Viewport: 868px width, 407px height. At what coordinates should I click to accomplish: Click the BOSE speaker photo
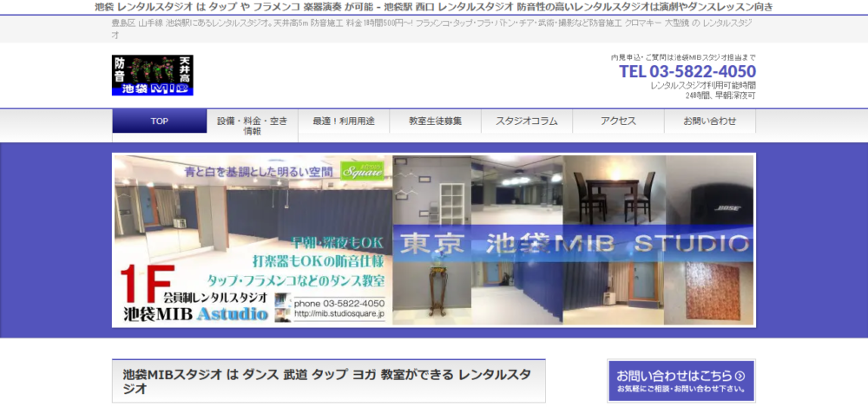[x=710, y=190]
